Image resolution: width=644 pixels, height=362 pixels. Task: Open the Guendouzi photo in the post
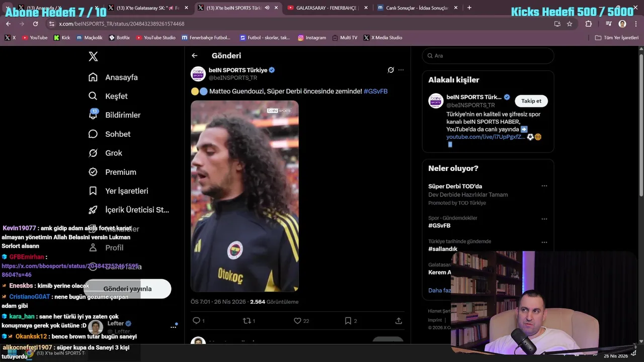coord(245,196)
